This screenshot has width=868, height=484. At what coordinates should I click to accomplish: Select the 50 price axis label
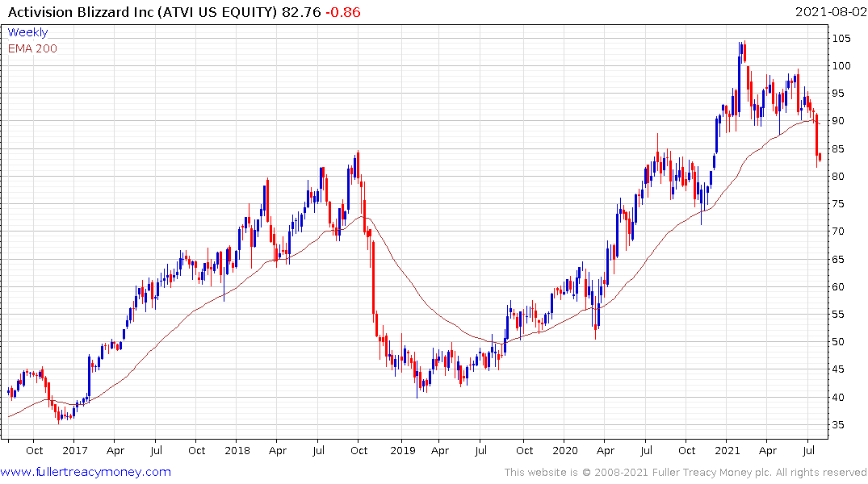[838, 342]
